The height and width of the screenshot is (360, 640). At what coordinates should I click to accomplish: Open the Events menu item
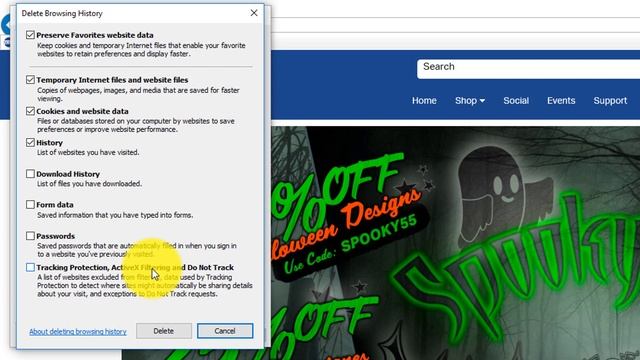tap(561, 101)
